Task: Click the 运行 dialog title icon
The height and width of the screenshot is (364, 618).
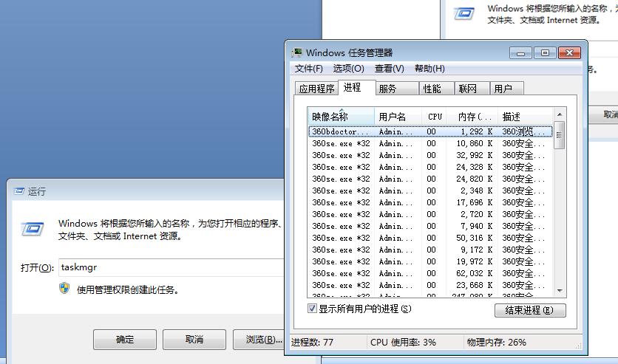Action: [19, 191]
